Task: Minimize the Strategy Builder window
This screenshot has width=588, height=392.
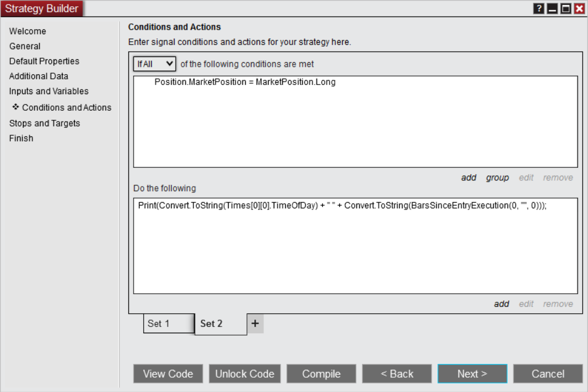Action: (552, 8)
